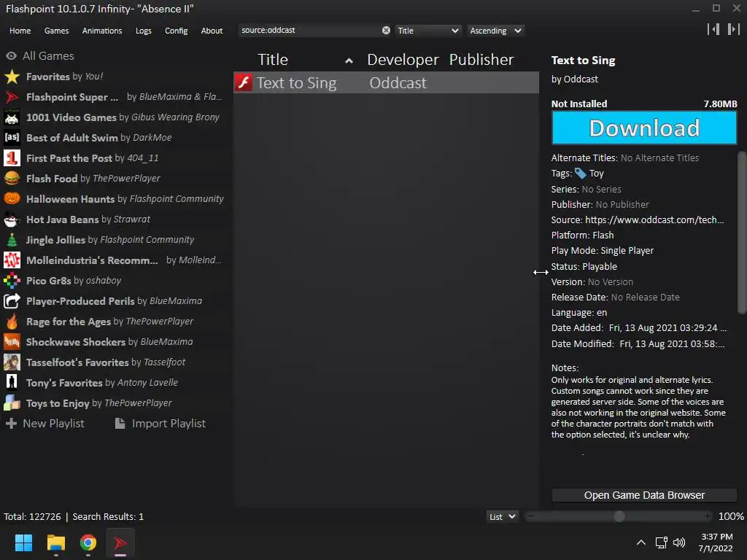
Task: Sort by Title column header arrow
Action: [x=349, y=61]
